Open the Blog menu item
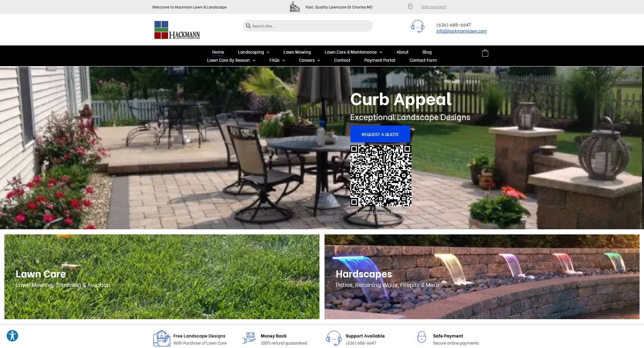This screenshot has width=644, height=348. pyautogui.click(x=427, y=52)
